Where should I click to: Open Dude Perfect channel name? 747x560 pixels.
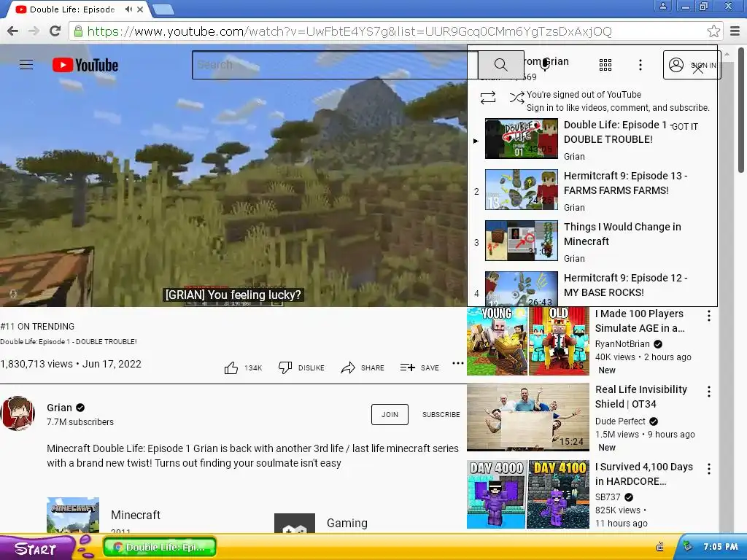pos(620,421)
